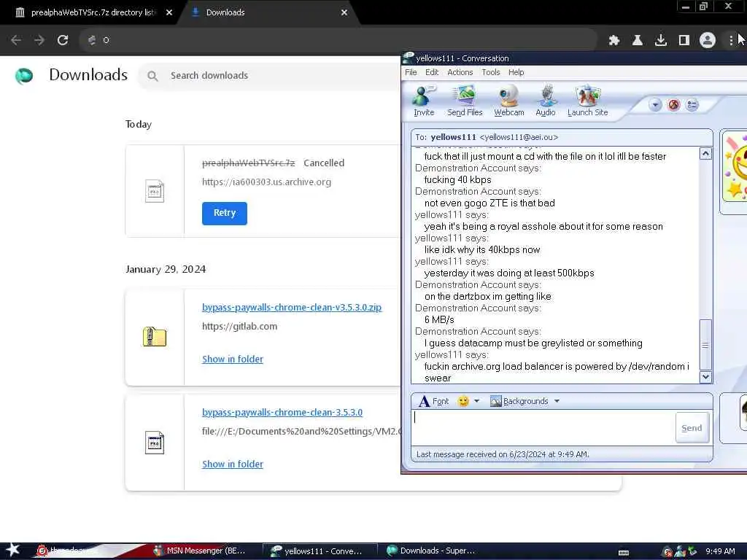Click the gitlab.com source URL
This screenshot has height=560, width=747.
(239, 326)
